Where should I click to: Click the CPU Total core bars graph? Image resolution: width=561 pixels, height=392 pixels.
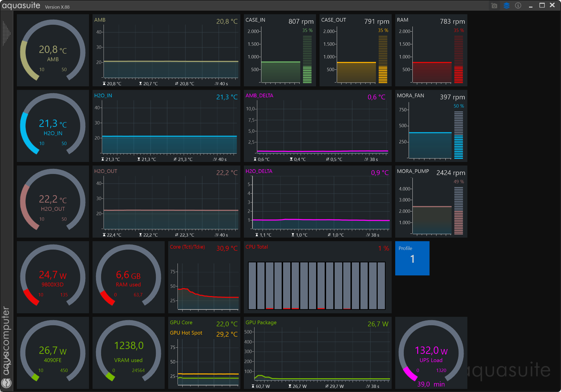point(317,286)
